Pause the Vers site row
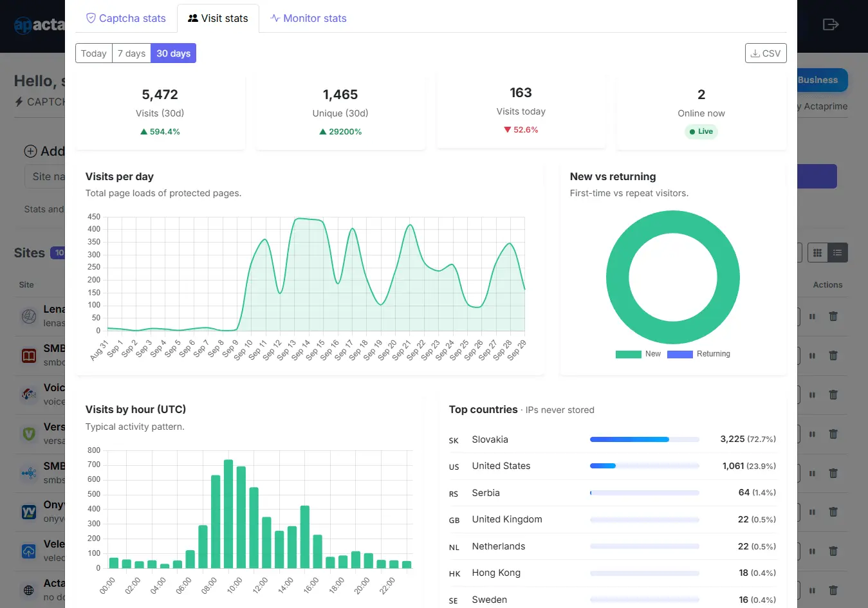The image size is (868, 608). pyautogui.click(x=812, y=434)
